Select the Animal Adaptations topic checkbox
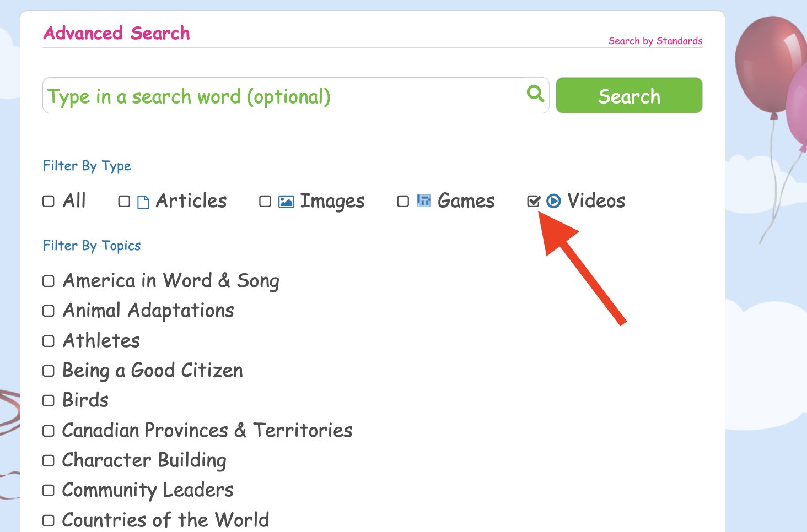Screen dimensions: 807x532 [x=49, y=311]
